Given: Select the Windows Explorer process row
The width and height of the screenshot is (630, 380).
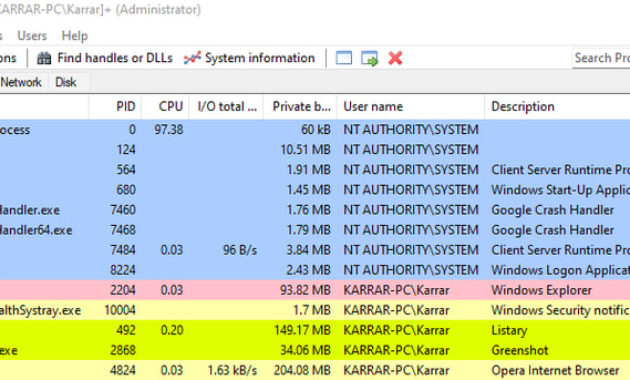Looking at the screenshot, I should (315, 290).
